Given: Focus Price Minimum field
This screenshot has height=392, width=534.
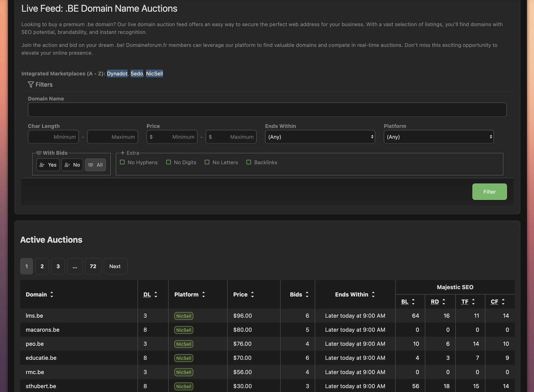Looking at the screenshot, I should [x=172, y=137].
